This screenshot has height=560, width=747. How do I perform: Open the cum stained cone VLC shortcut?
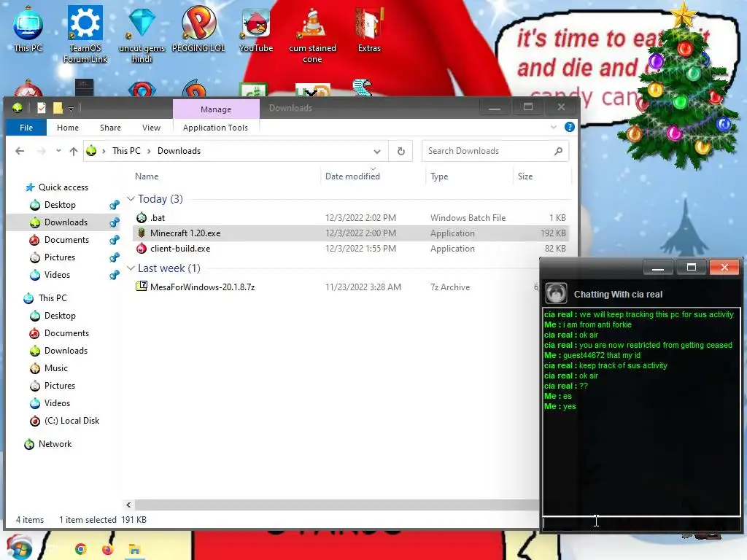coord(312,34)
